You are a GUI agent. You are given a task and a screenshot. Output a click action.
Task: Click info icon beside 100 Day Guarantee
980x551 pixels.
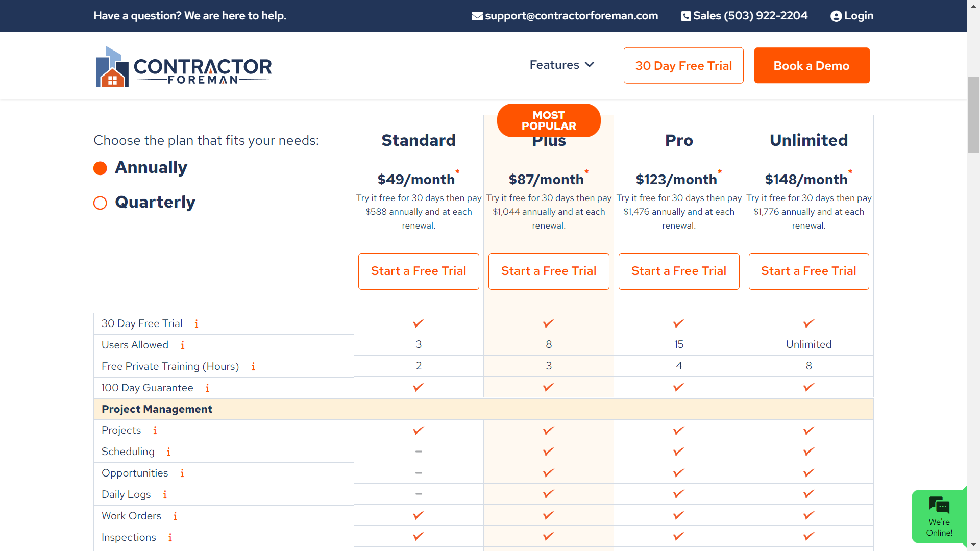[x=207, y=388]
